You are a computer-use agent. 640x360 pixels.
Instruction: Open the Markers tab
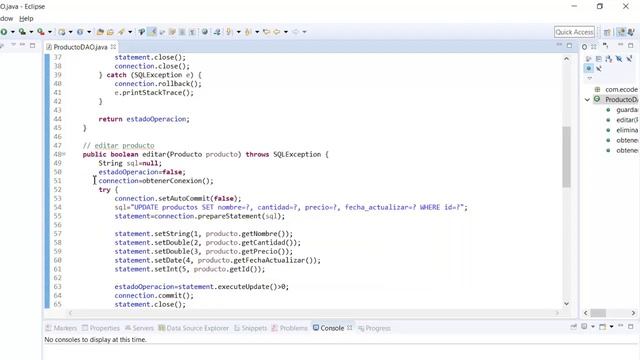[61, 328]
